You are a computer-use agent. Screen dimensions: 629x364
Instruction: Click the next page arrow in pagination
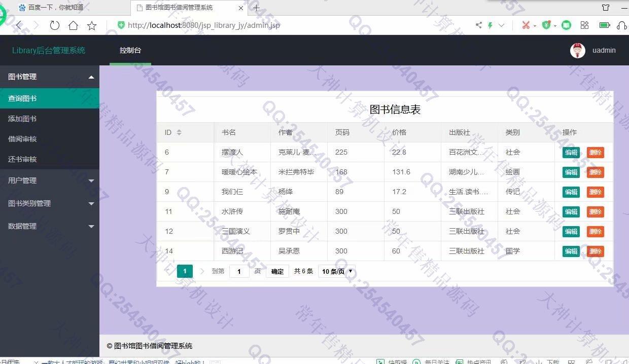click(202, 271)
